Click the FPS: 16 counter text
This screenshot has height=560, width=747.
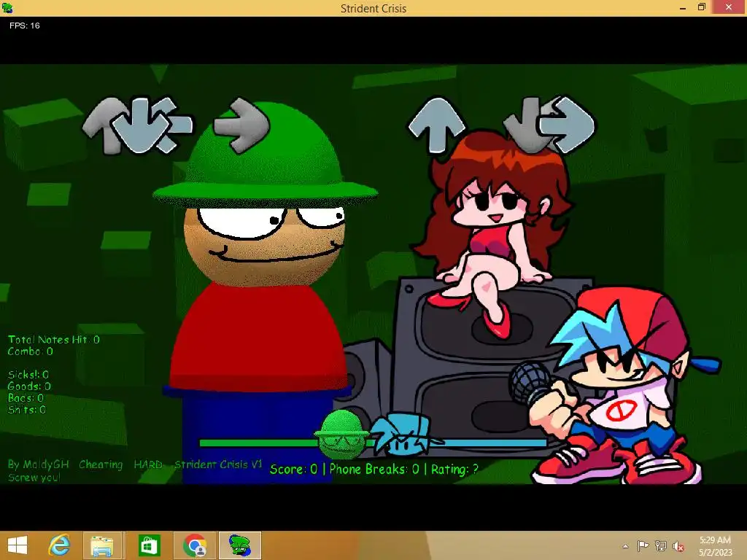(24, 26)
